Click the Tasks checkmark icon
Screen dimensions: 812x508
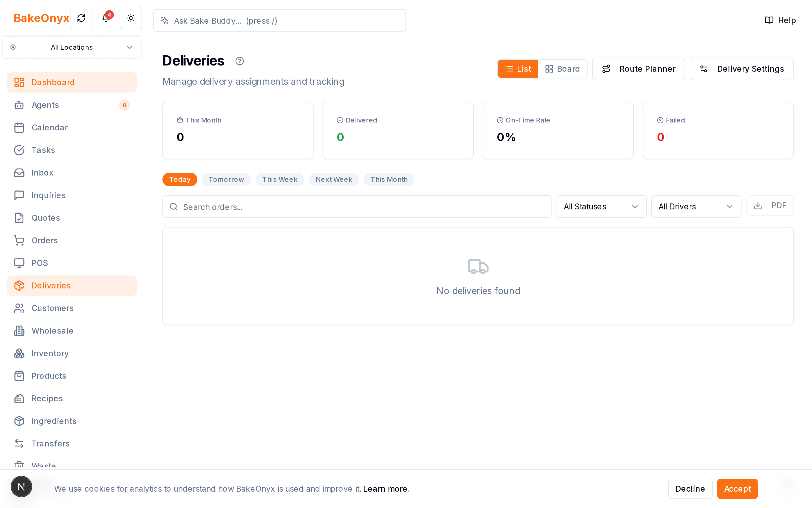point(19,150)
